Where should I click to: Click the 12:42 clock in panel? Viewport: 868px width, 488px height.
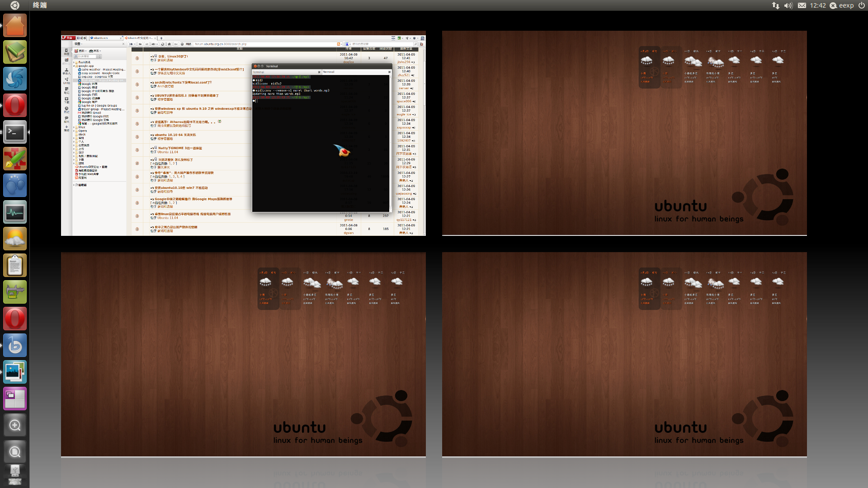click(x=818, y=5)
